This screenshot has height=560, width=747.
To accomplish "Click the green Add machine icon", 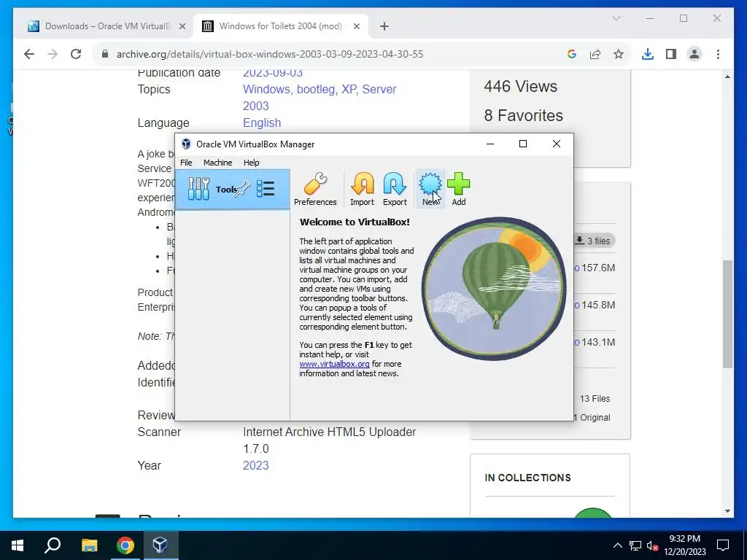I will pos(458,189).
